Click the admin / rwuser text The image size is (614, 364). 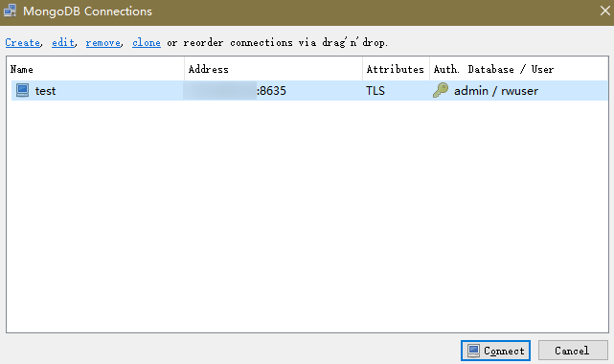(496, 91)
